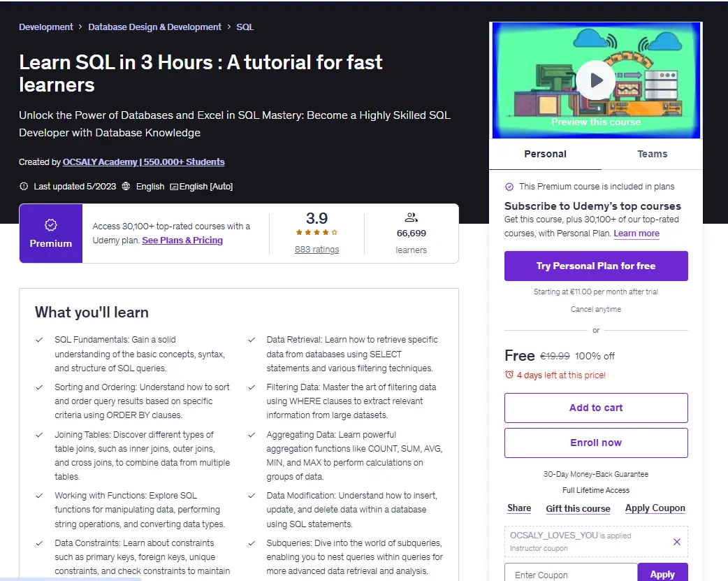Click checkmark beside Joining Tables item

39,435
